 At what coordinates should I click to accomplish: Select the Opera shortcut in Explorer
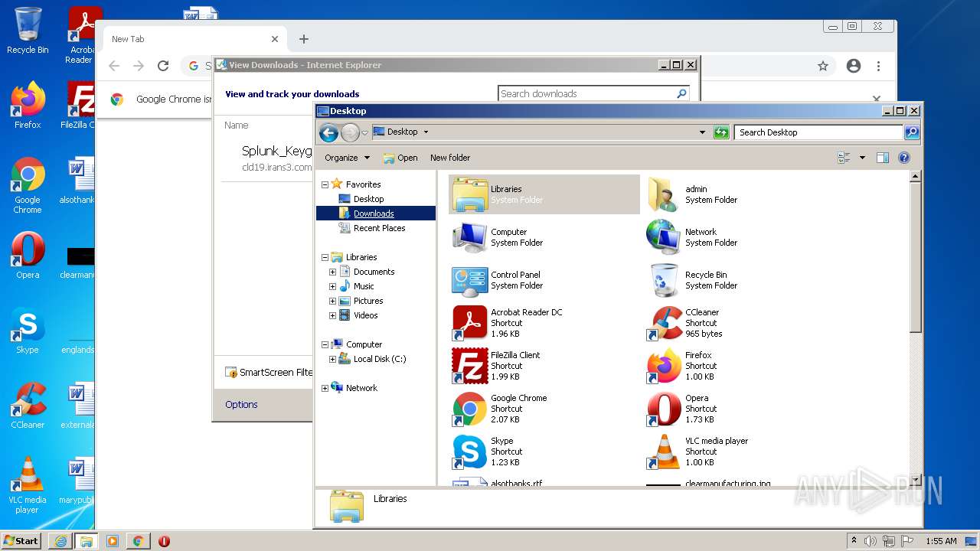(x=663, y=409)
